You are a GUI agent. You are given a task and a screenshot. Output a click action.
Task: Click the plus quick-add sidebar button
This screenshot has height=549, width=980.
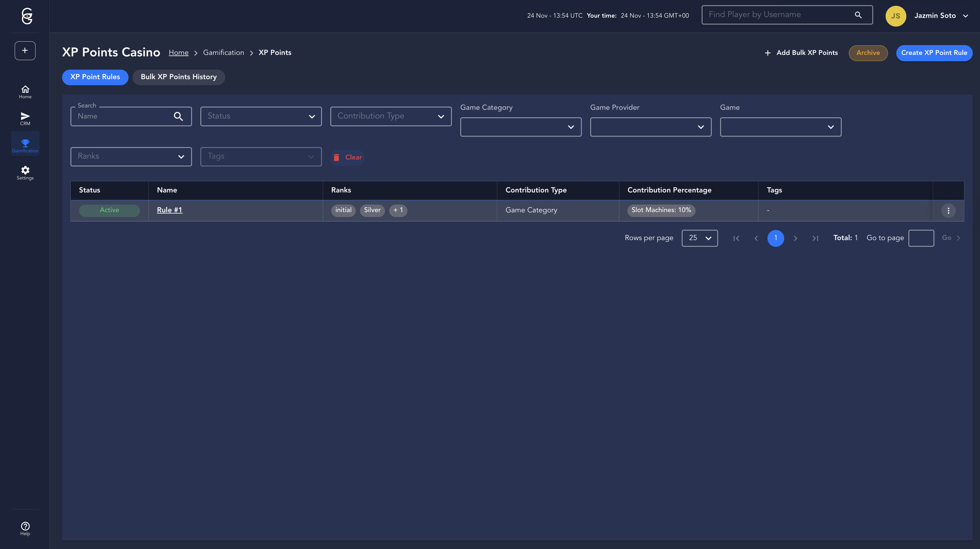point(25,50)
